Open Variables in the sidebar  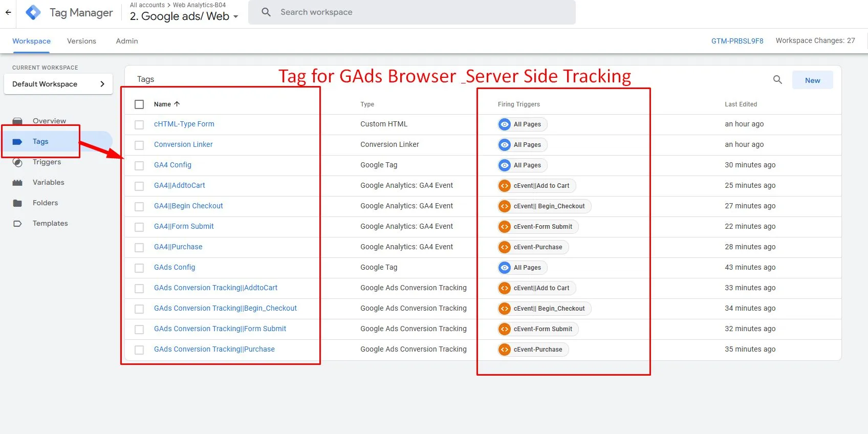click(x=49, y=182)
